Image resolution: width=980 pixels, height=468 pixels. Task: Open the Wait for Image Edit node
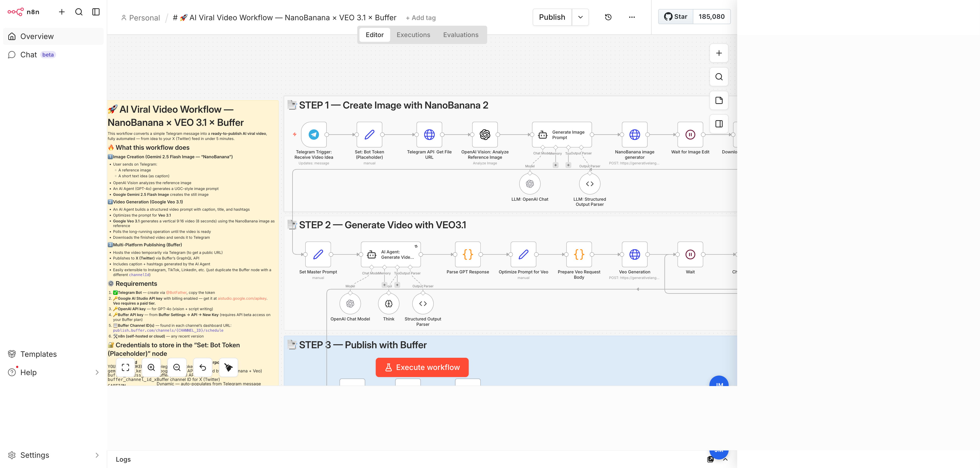coord(690,135)
